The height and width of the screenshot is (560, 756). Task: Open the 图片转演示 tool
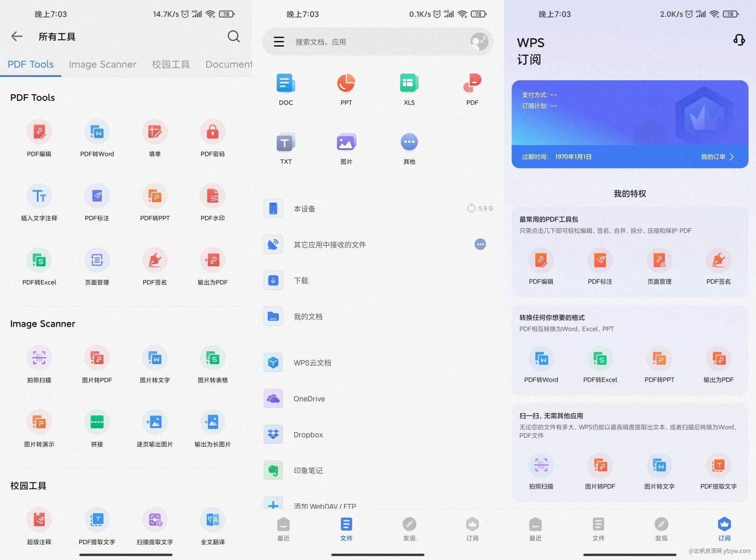[x=39, y=428]
